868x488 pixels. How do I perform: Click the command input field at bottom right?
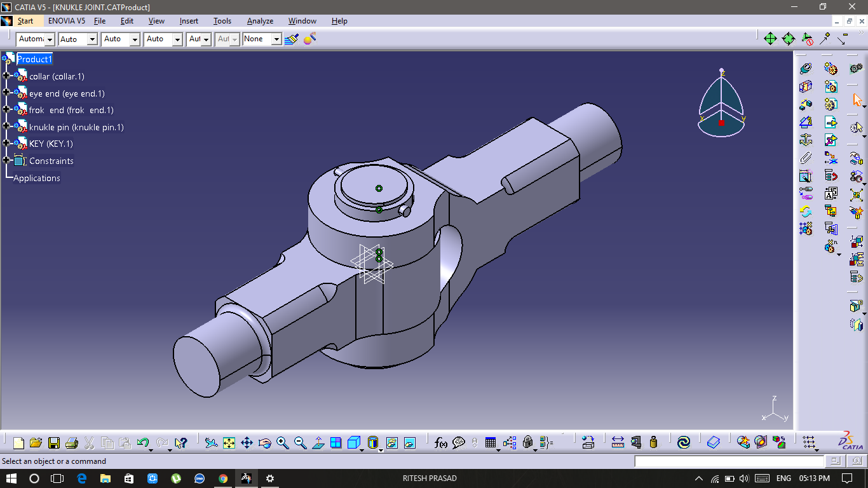(729, 461)
